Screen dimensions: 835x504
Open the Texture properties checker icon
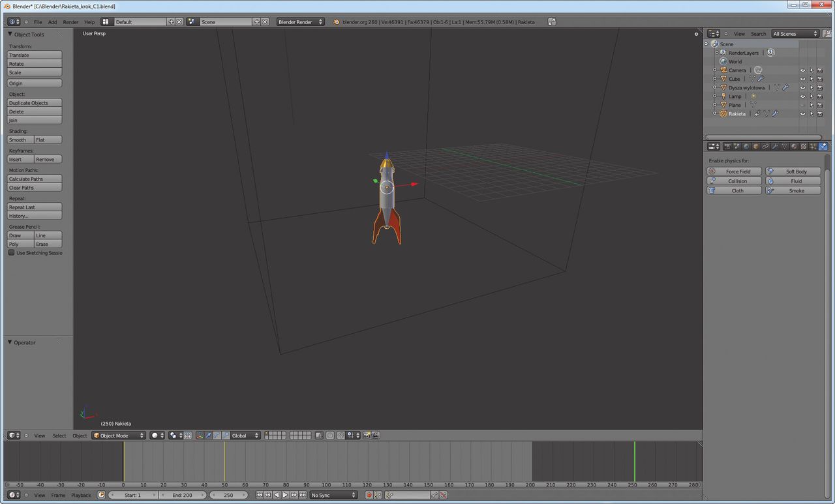(x=804, y=147)
